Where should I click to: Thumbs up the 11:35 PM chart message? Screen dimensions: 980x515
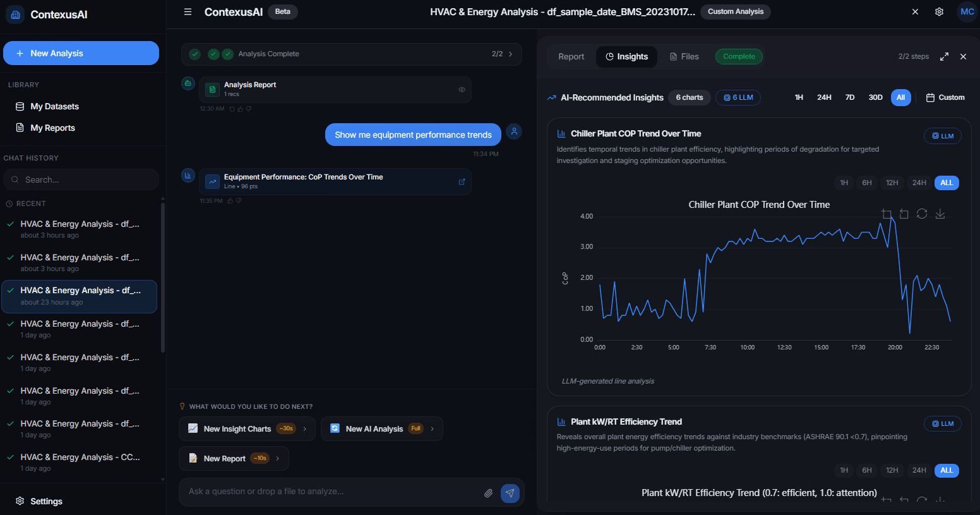click(x=230, y=201)
